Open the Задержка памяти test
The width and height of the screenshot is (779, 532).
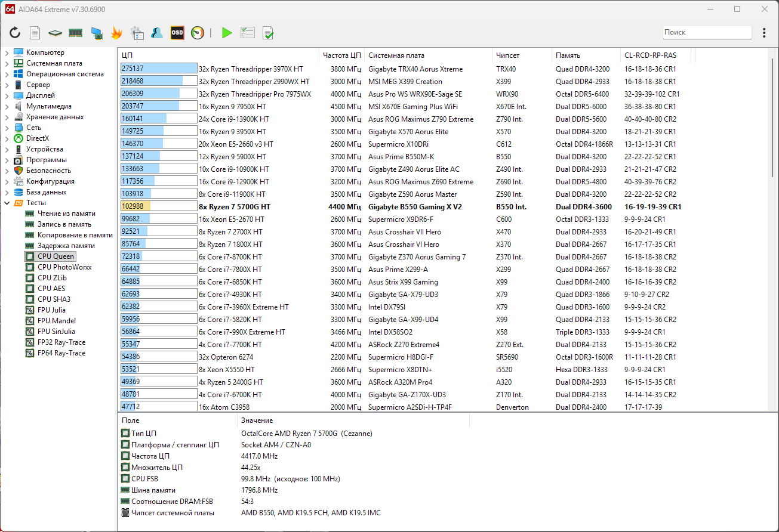66,246
